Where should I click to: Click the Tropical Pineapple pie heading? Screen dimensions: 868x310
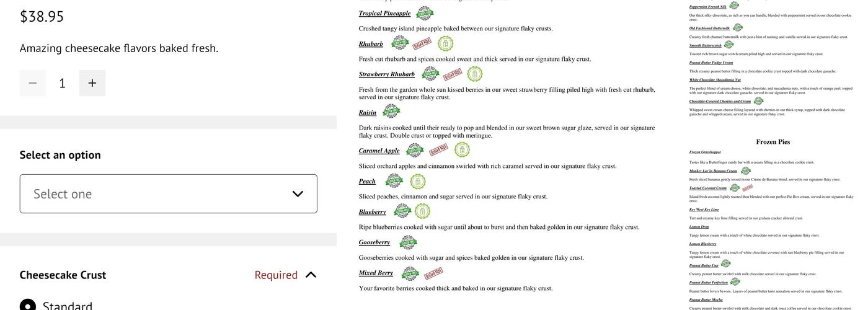pos(384,14)
